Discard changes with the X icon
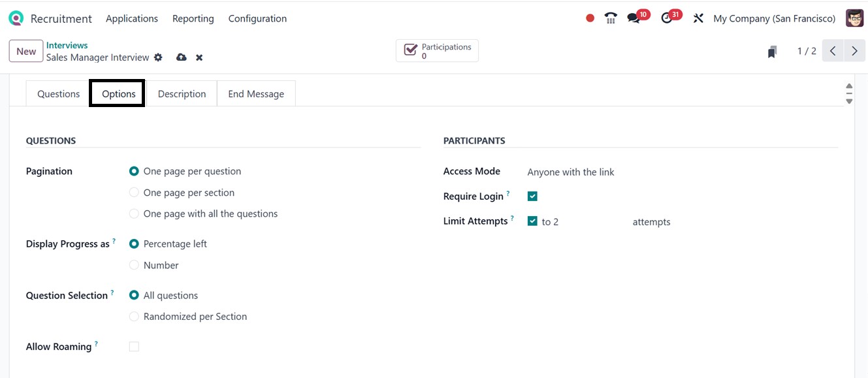 (x=199, y=57)
